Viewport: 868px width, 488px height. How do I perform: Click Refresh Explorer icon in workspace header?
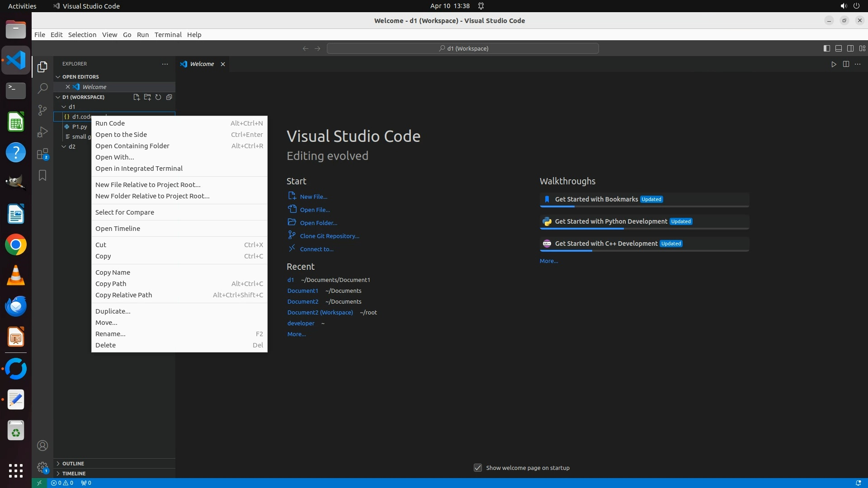click(x=158, y=97)
